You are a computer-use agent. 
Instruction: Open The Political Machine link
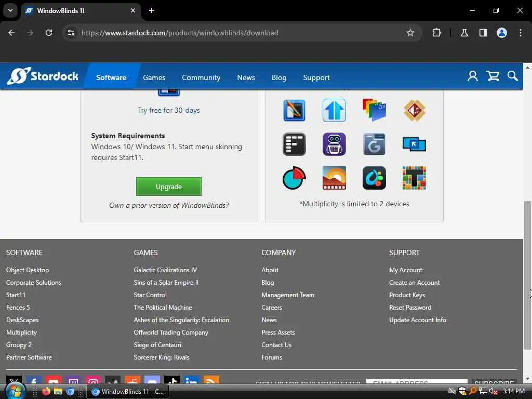pyautogui.click(x=163, y=308)
